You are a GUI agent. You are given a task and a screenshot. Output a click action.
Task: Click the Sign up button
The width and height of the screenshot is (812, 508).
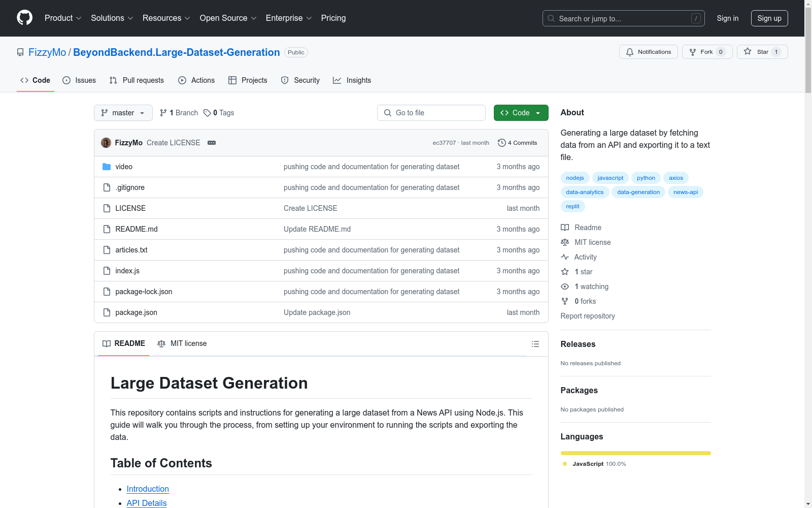(769, 18)
